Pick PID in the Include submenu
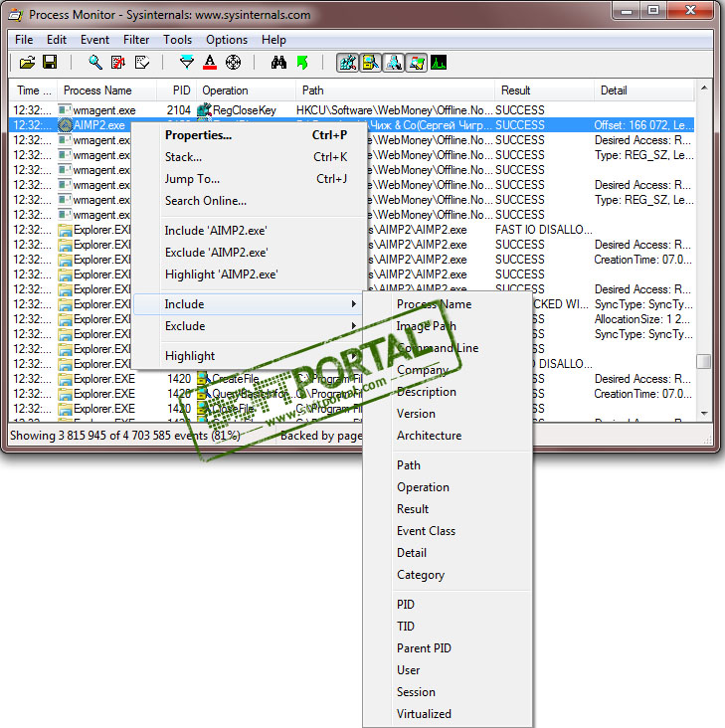This screenshot has width=725, height=728. pos(448,604)
